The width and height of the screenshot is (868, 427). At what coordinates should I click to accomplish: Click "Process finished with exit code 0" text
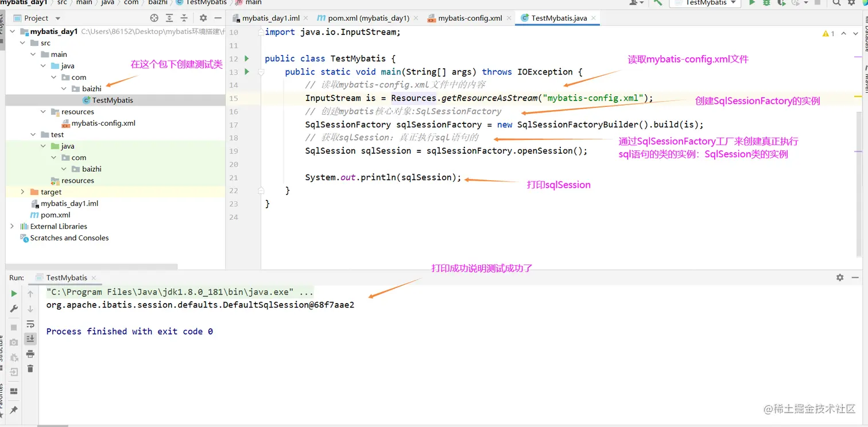(x=130, y=332)
